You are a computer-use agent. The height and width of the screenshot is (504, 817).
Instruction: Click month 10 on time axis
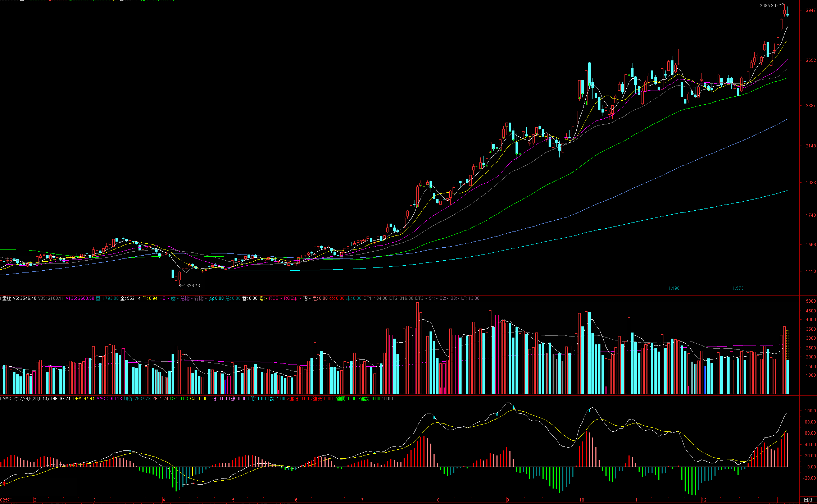tap(581, 500)
